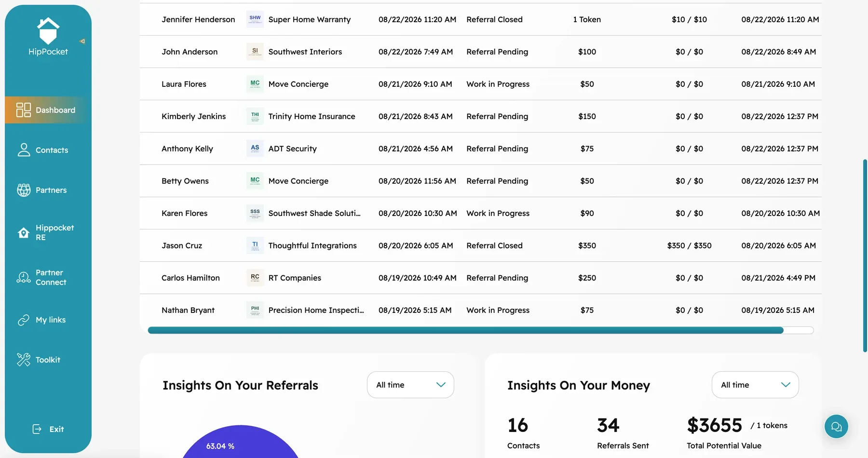This screenshot has width=868, height=458.
Task: Click the Partner Connect icon
Action: (24, 277)
